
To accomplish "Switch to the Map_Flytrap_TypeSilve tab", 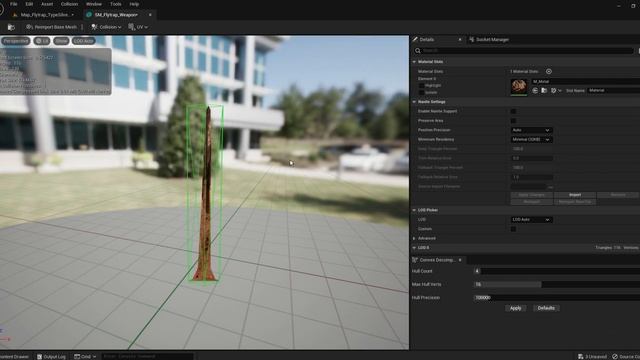I will click(43, 15).
